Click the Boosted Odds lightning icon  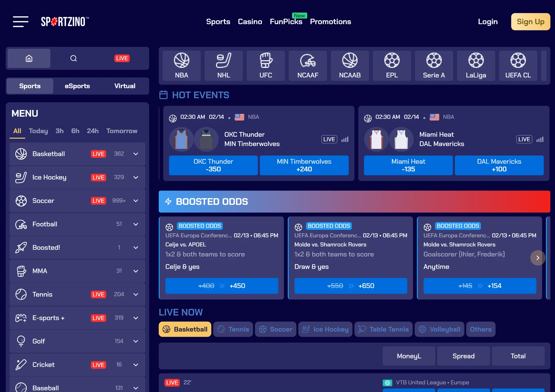(x=168, y=201)
